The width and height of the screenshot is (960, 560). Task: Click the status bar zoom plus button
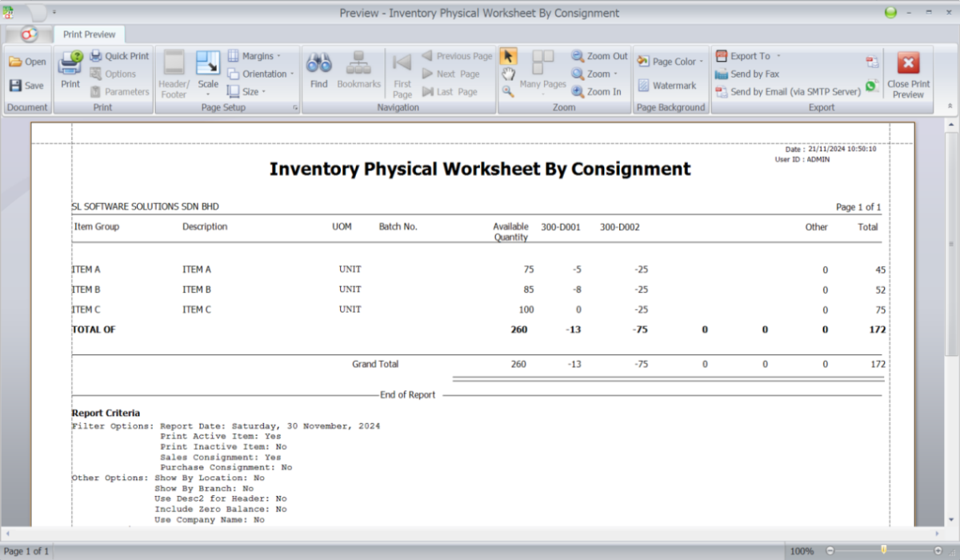tap(938, 551)
